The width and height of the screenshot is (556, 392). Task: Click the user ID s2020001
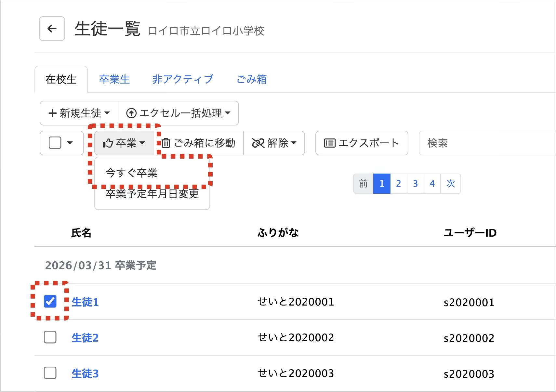click(469, 302)
